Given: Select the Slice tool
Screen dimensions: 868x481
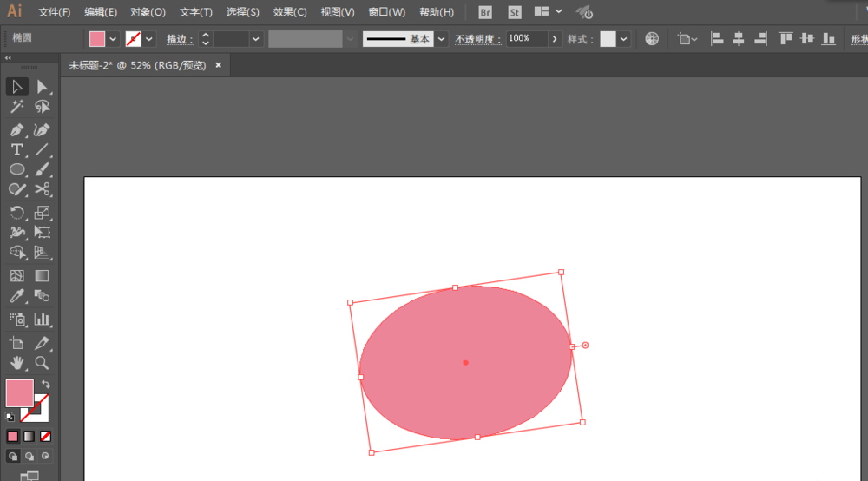Looking at the screenshot, I should tap(42, 343).
